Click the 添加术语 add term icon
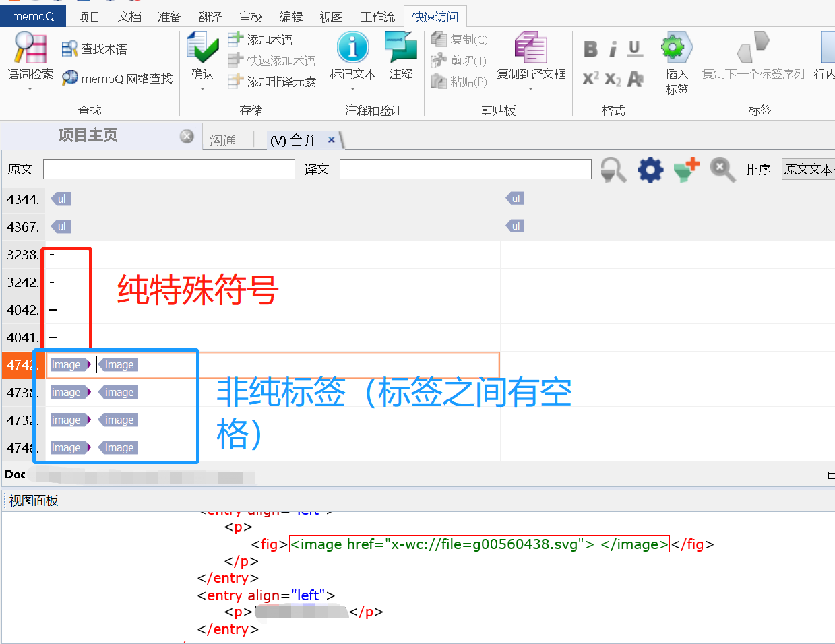This screenshot has width=835, height=644. (235, 39)
